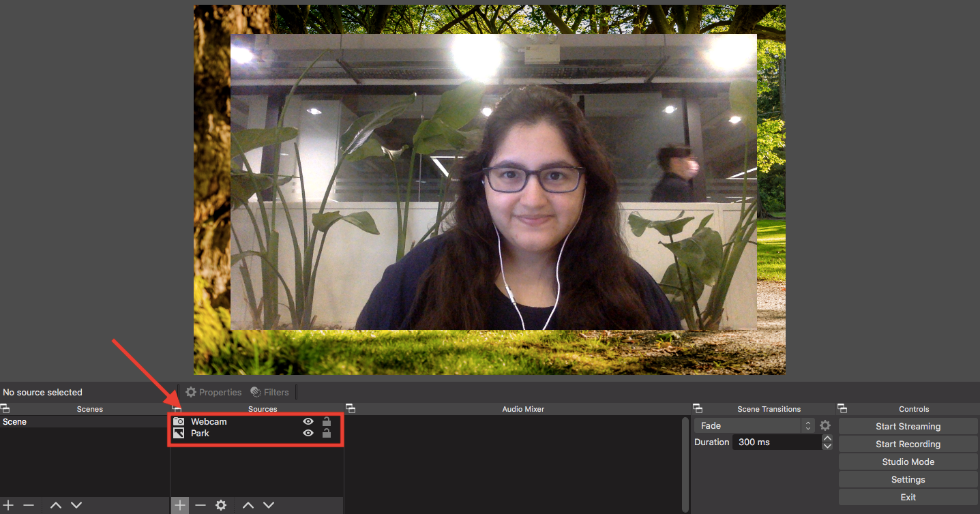The image size is (980, 514).
Task: Remove source using minus button in Sources
Action: point(201,505)
